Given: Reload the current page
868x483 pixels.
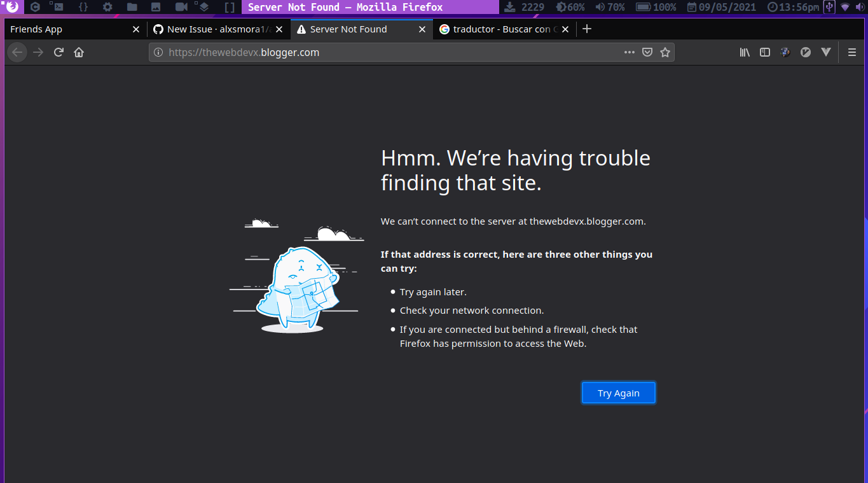Looking at the screenshot, I should 59,52.
